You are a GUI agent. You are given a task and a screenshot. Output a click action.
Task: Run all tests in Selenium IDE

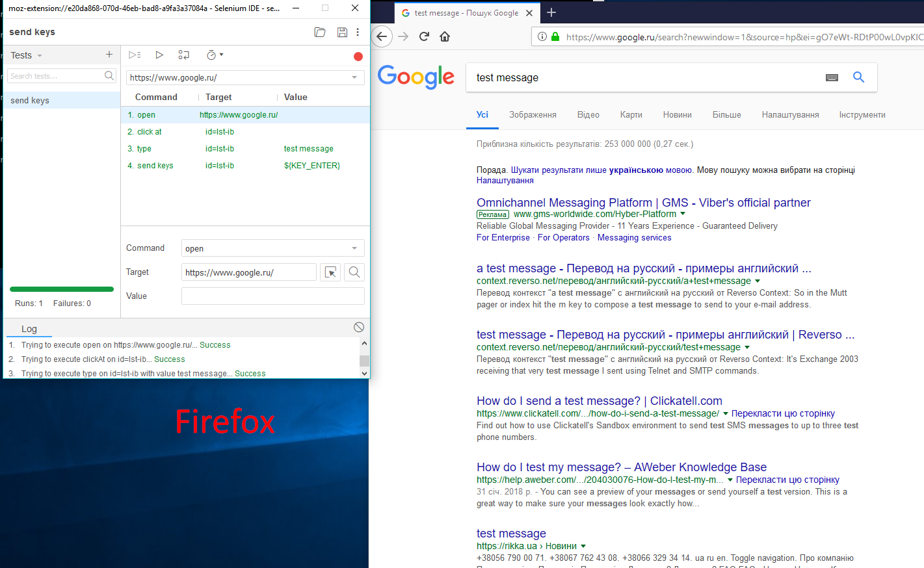135,55
